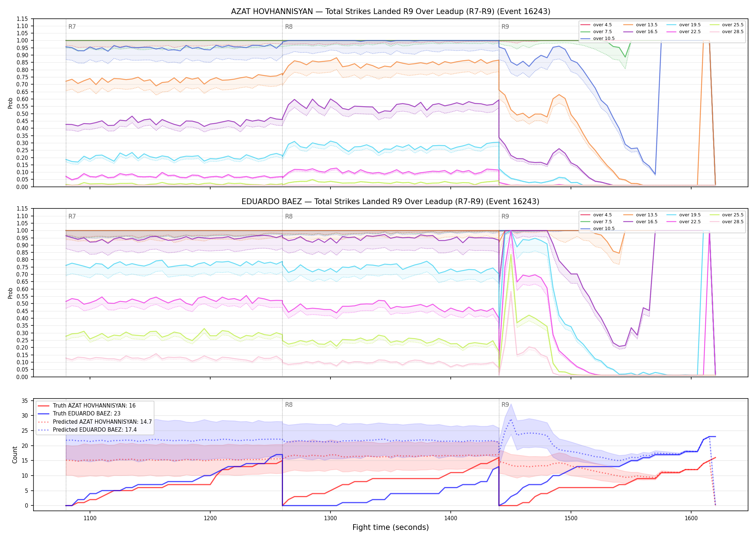Select 'over 25.5' in Baez legend
756x540 pixels.
tap(726, 215)
